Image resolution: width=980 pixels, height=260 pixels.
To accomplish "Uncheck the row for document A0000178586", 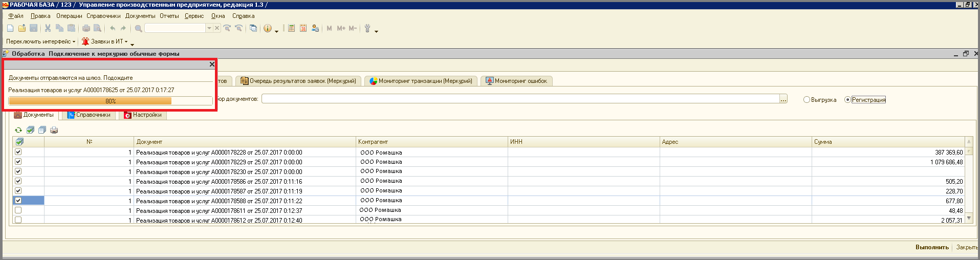I will 18,181.
